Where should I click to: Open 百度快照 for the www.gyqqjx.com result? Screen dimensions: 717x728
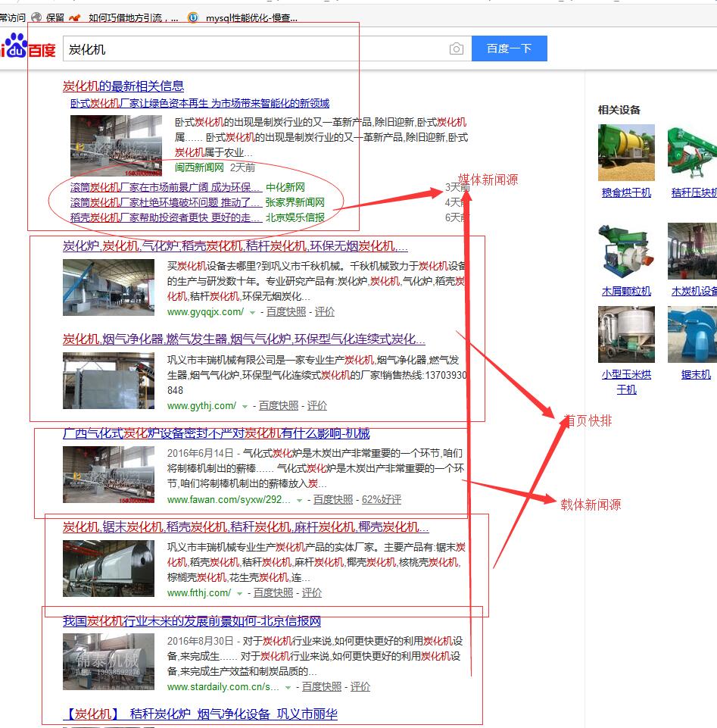click(286, 311)
